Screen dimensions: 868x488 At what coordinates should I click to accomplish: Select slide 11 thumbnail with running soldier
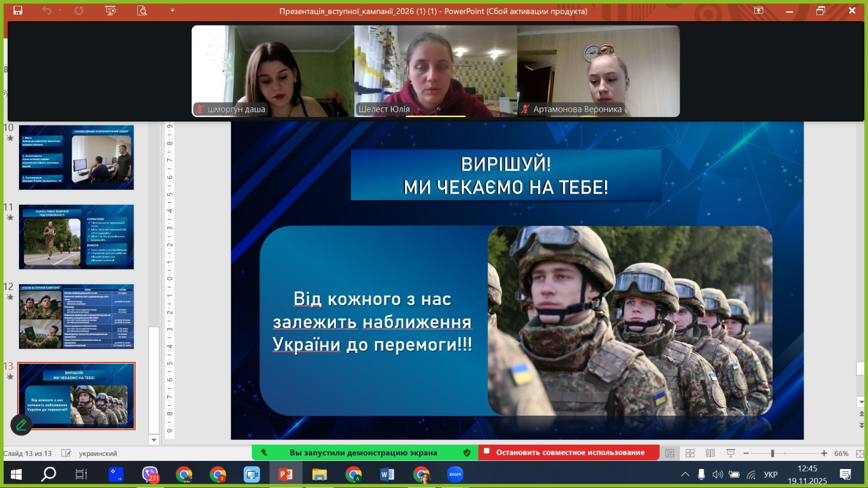tap(76, 237)
